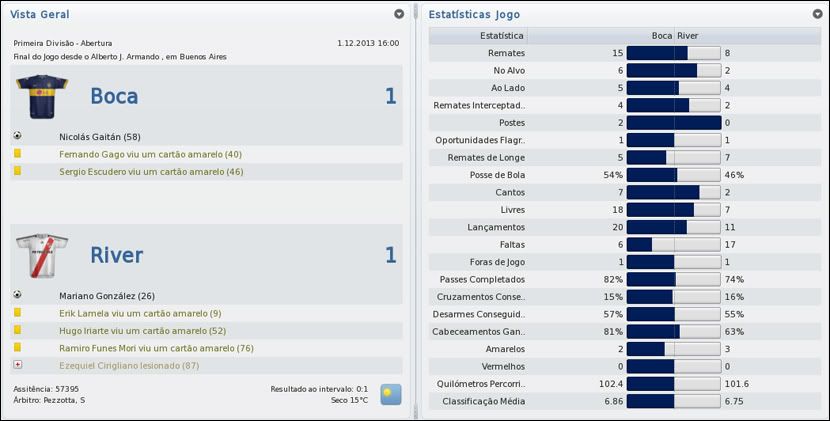Click the River team jersey icon

click(41, 256)
